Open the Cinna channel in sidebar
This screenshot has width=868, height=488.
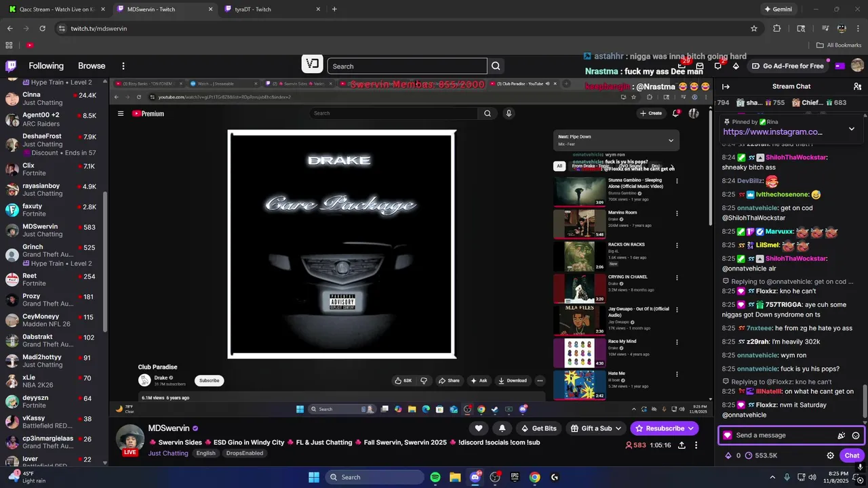(x=52, y=98)
